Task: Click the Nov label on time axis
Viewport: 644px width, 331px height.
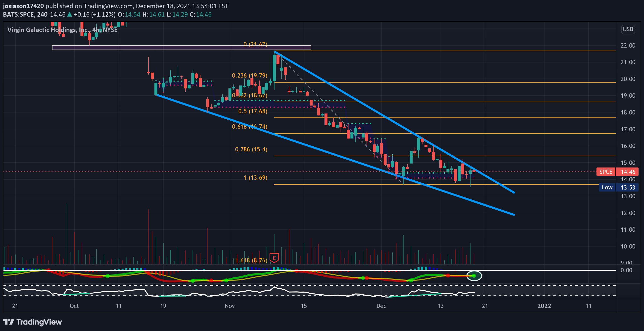Action: pyautogui.click(x=229, y=306)
